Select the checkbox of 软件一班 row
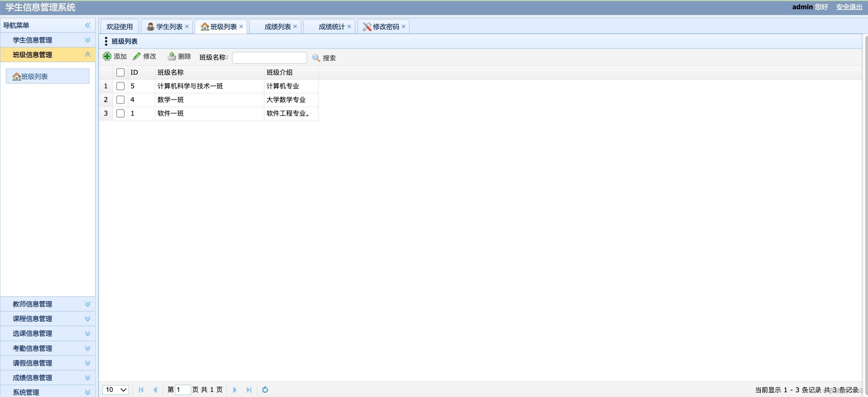Image resolution: width=868 pixels, height=397 pixels. click(120, 113)
